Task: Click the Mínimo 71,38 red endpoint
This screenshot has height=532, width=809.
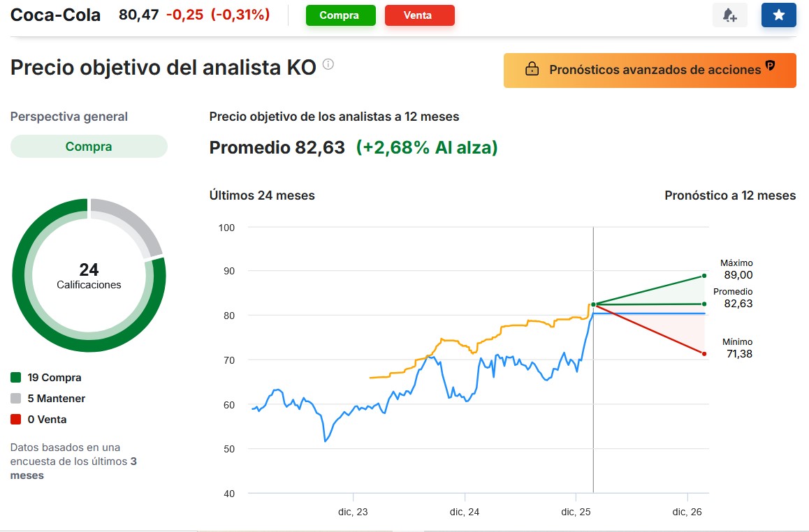Action: (704, 354)
